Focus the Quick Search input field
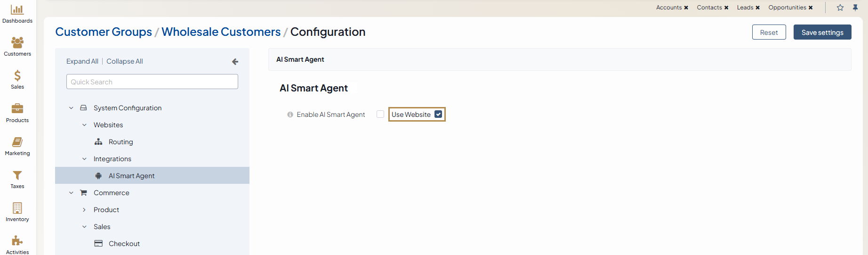Screen dimensions: 868x255 click(x=152, y=82)
